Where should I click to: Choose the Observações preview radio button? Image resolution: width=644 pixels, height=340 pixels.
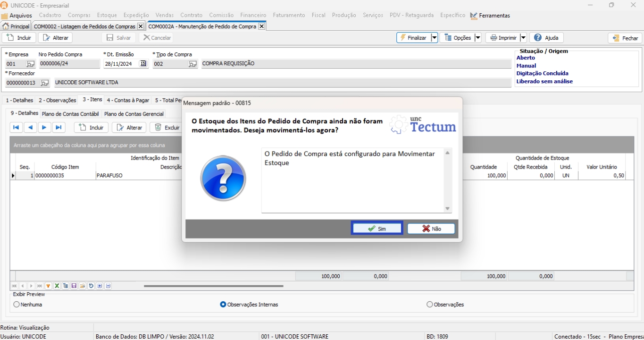(429, 305)
